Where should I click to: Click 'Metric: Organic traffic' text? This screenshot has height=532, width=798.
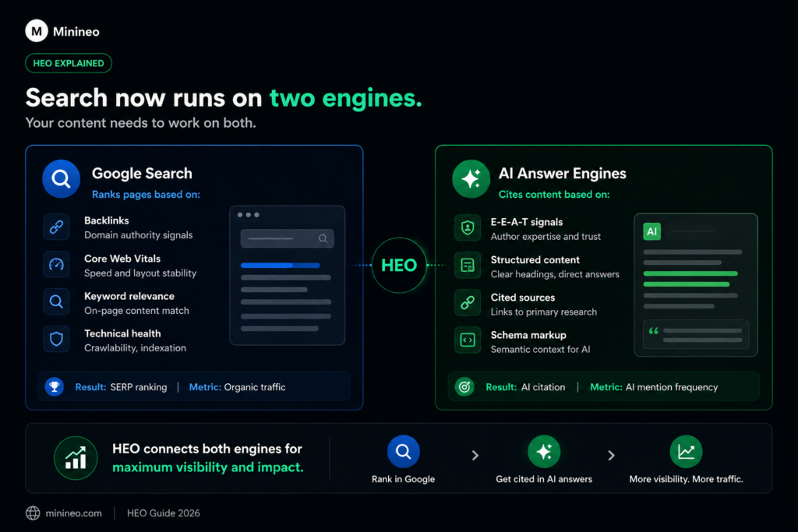click(237, 387)
